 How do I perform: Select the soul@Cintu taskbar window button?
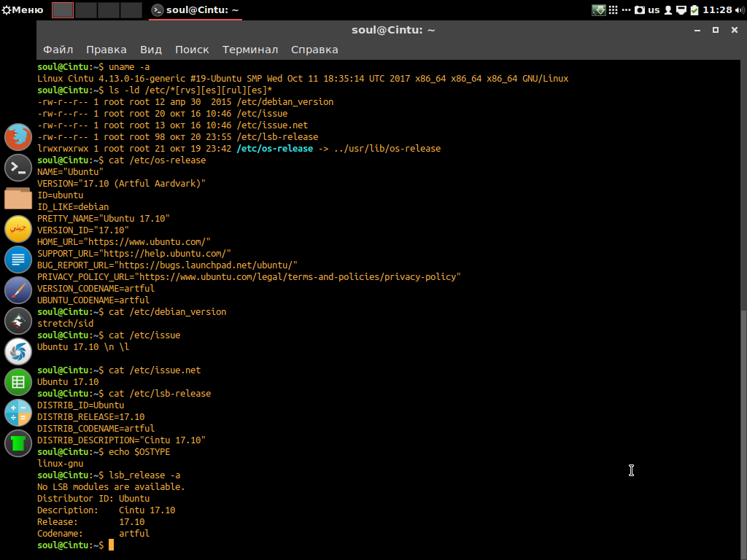[x=196, y=10]
